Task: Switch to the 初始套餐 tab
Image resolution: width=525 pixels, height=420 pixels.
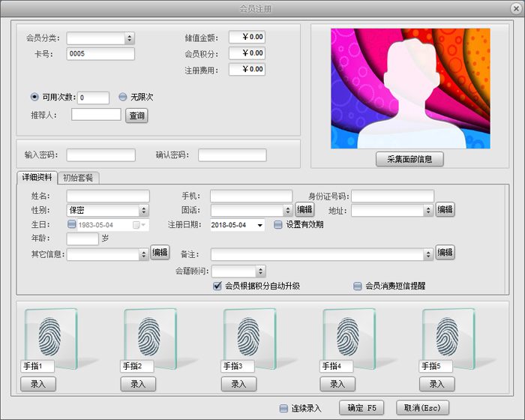Action: pyautogui.click(x=78, y=178)
